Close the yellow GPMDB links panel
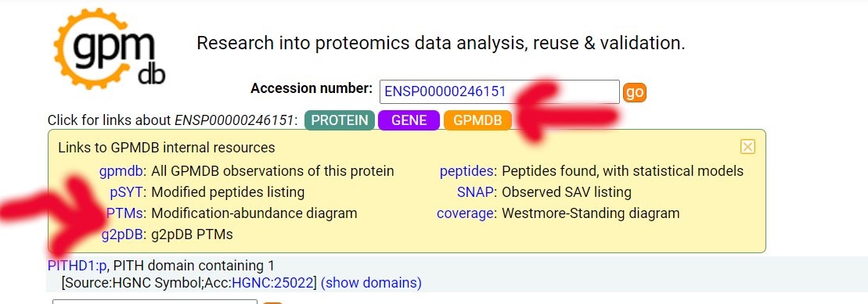The width and height of the screenshot is (868, 304). (x=747, y=146)
